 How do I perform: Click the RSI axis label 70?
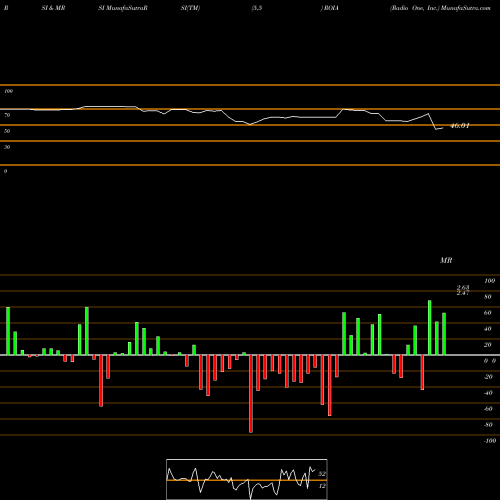tap(7, 115)
